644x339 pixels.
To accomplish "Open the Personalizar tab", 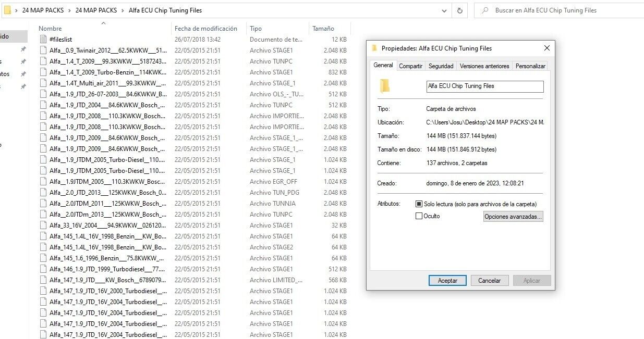I will click(530, 66).
